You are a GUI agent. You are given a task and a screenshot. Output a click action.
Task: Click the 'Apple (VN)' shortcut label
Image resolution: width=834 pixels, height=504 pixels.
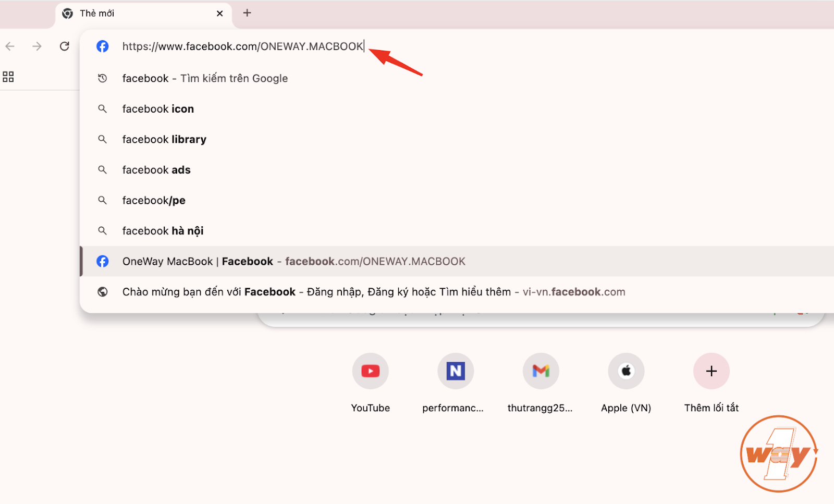coord(626,408)
